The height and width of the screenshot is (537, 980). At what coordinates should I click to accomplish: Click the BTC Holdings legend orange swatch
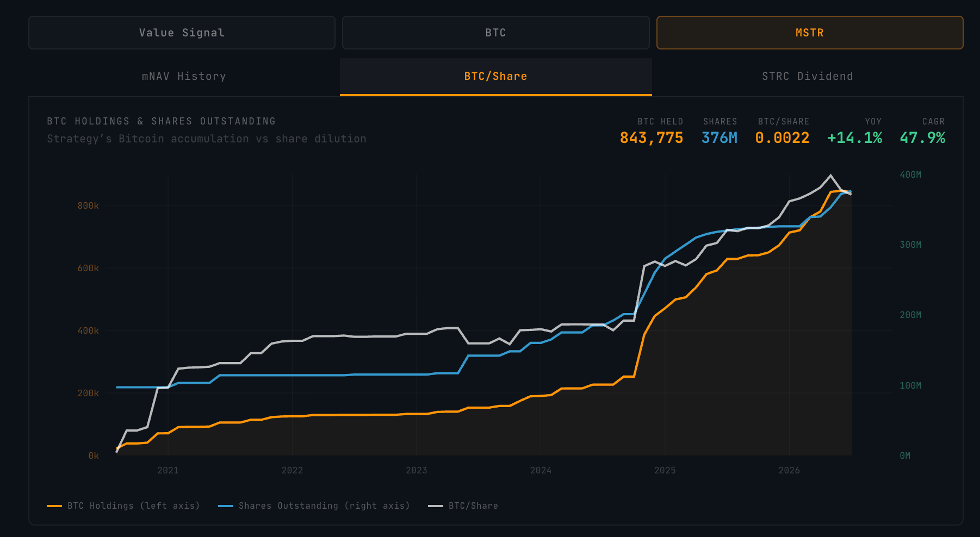pyautogui.click(x=54, y=506)
